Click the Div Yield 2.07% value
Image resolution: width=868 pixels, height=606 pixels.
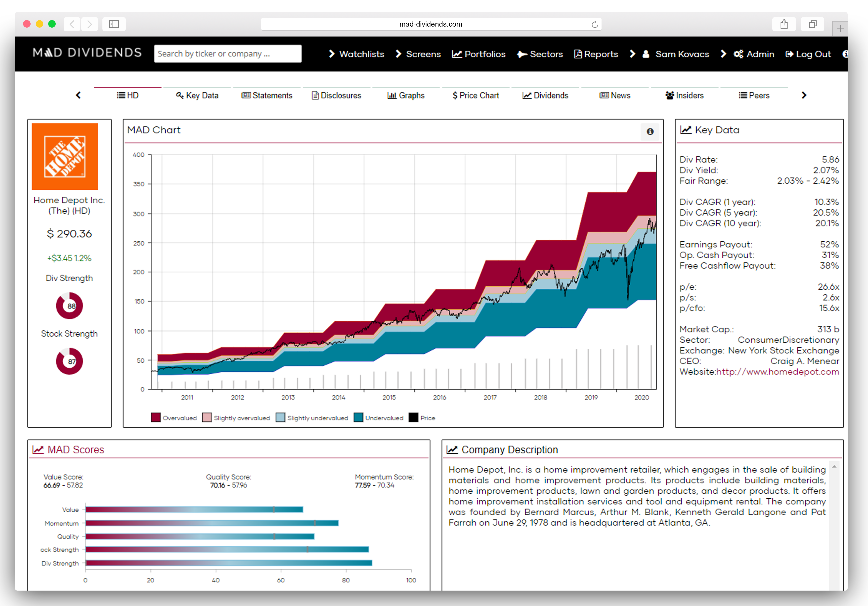pyautogui.click(x=826, y=170)
